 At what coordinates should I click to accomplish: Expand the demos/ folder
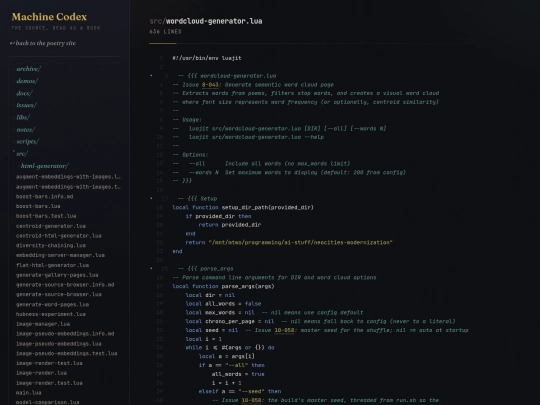pyautogui.click(x=27, y=81)
